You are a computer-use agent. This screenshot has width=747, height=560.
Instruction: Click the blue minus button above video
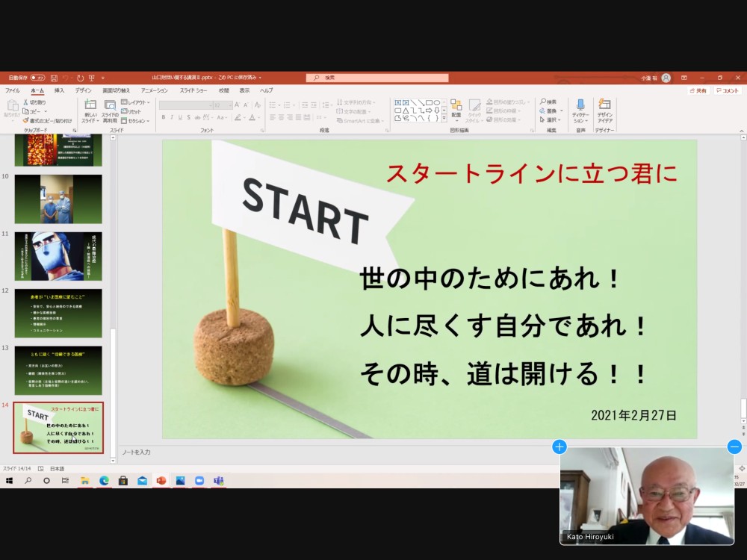(734, 447)
